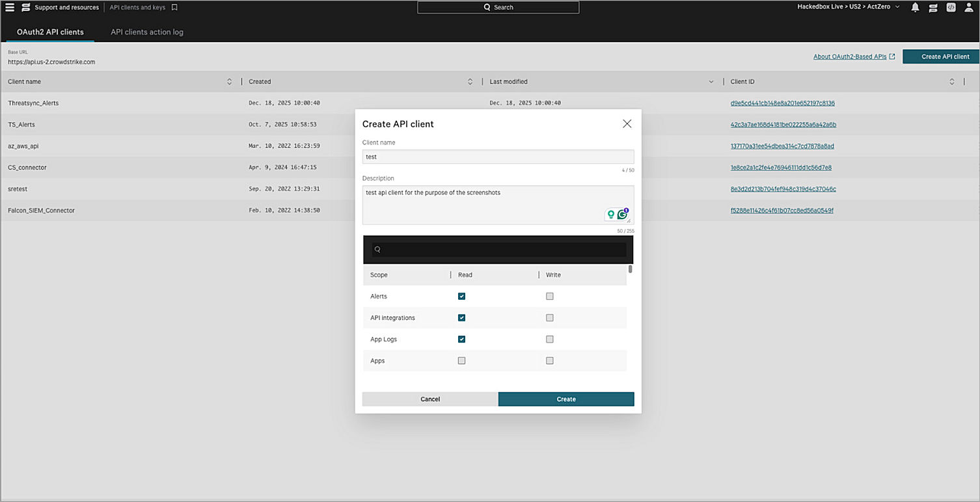Image resolution: width=980 pixels, height=502 pixels.
Task: Open Support and resources breadcrumb
Action: (x=67, y=8)
